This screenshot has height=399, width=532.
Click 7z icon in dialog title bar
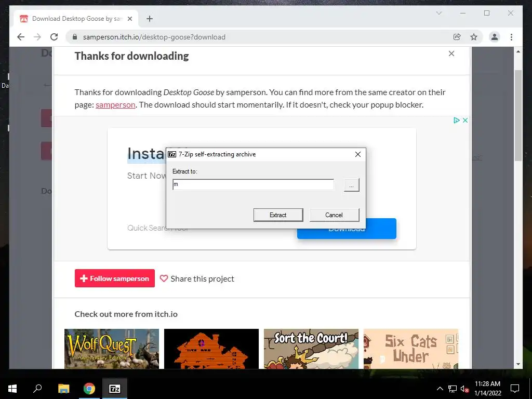[x=172, y=154]
